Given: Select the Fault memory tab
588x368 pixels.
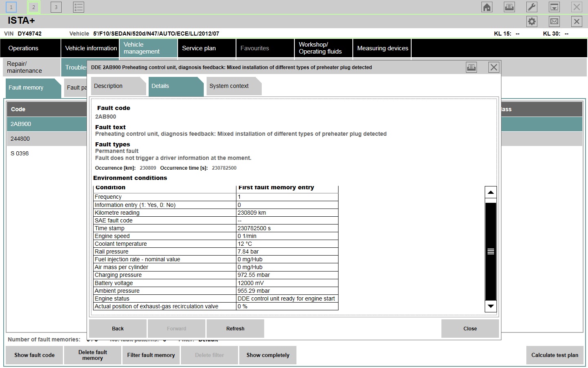Looking at the screenshot, I should coord(33,88).
